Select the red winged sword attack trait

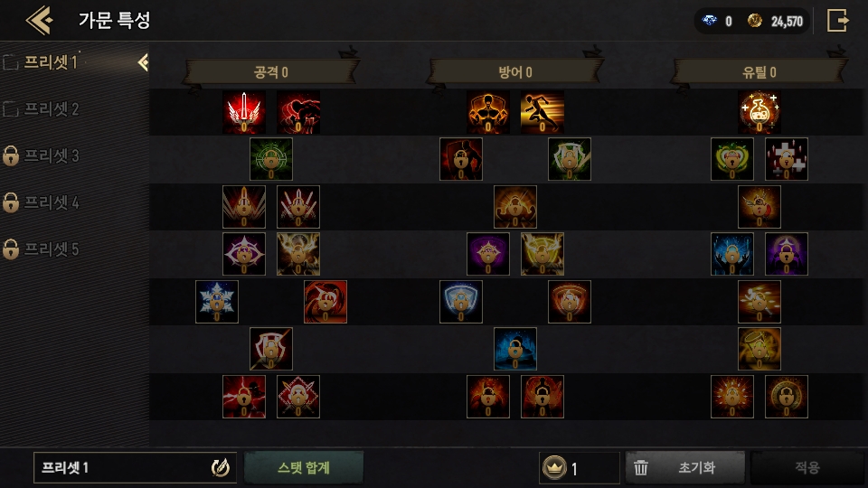[x=243, y=112]
